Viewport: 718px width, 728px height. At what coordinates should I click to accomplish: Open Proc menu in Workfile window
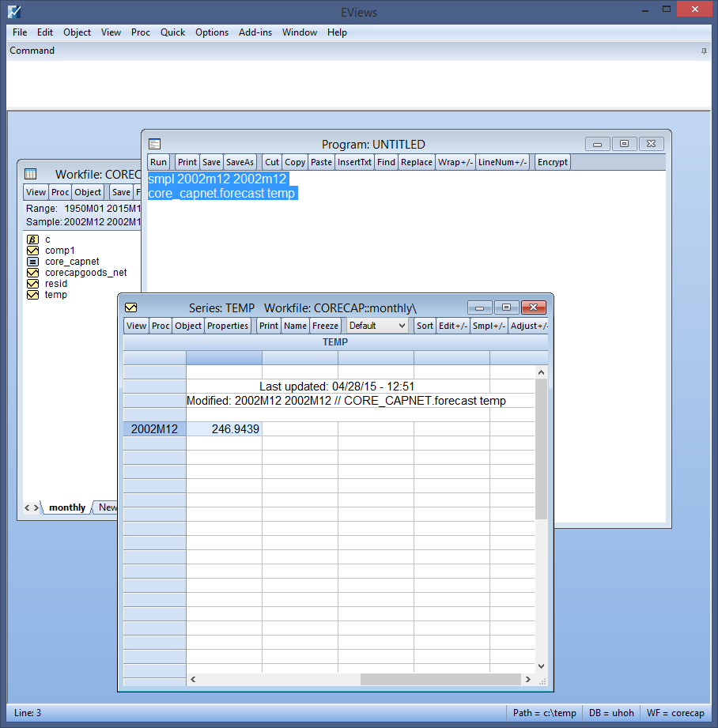click(60, 192)
